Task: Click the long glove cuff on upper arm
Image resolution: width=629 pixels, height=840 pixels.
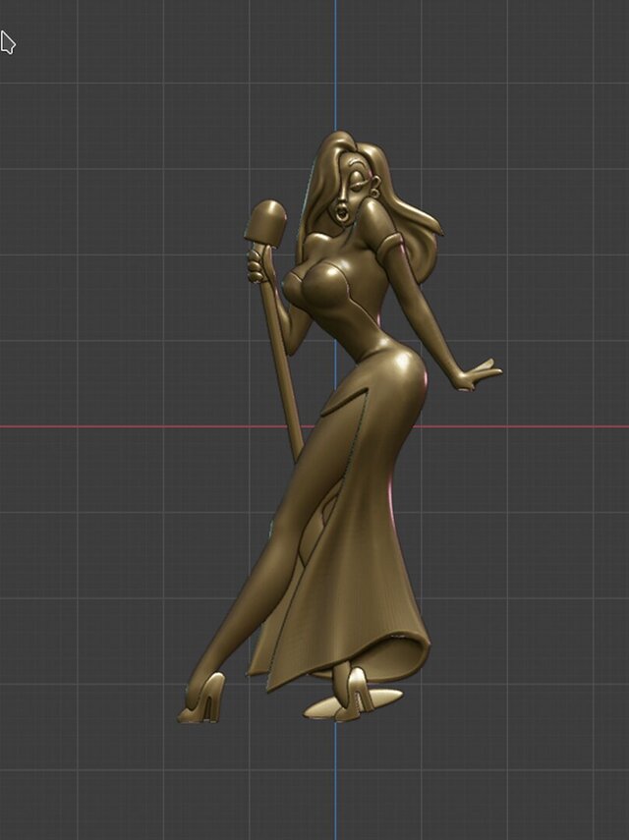Action: (x=385, y=234)
